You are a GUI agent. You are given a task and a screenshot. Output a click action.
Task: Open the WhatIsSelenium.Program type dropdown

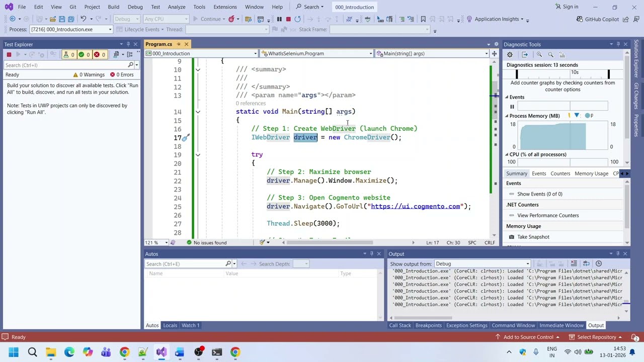[316, 53]
